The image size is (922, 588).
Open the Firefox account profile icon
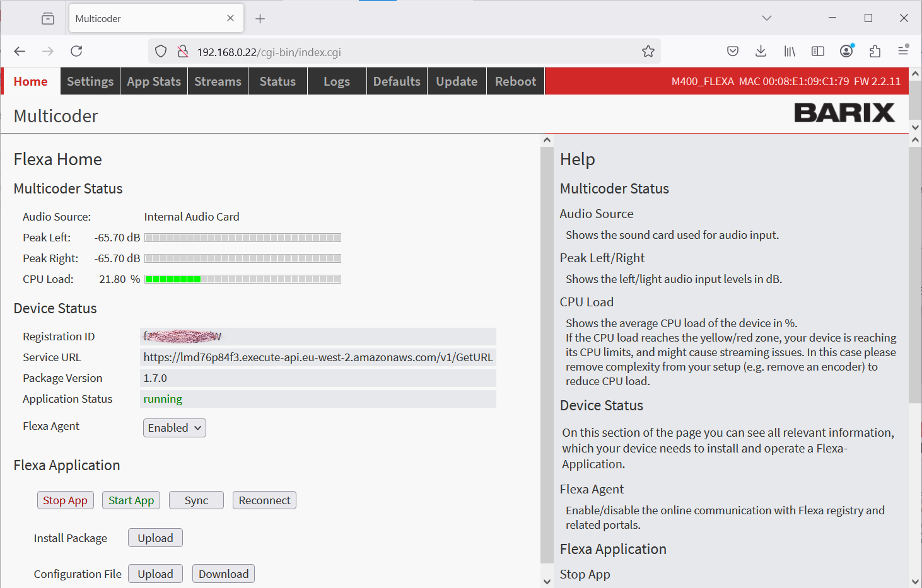[846, 52]
